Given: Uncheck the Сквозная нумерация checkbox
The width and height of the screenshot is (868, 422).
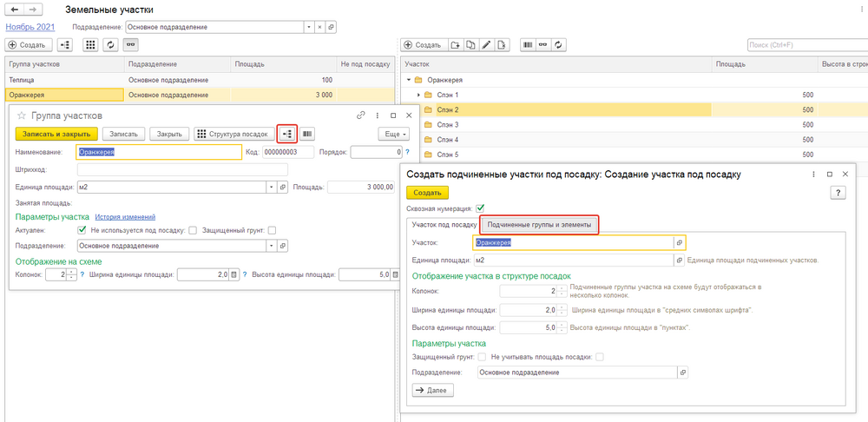Looking at the screenshot, I should 480,208.
